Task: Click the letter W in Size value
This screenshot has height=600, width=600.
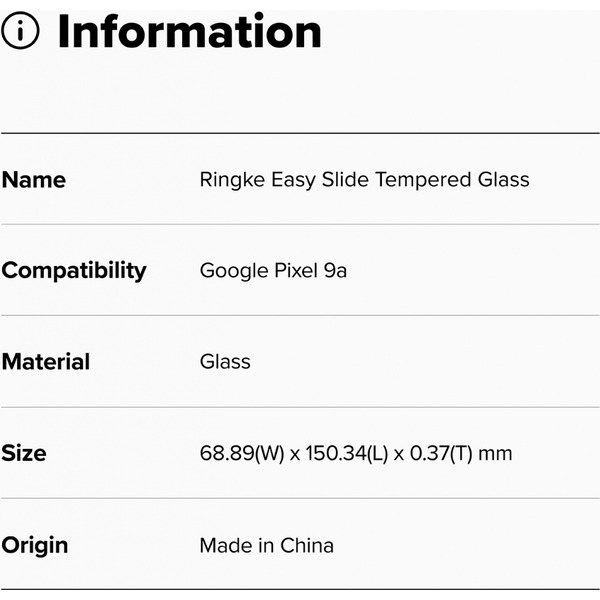Action: (x=268, y=454)
